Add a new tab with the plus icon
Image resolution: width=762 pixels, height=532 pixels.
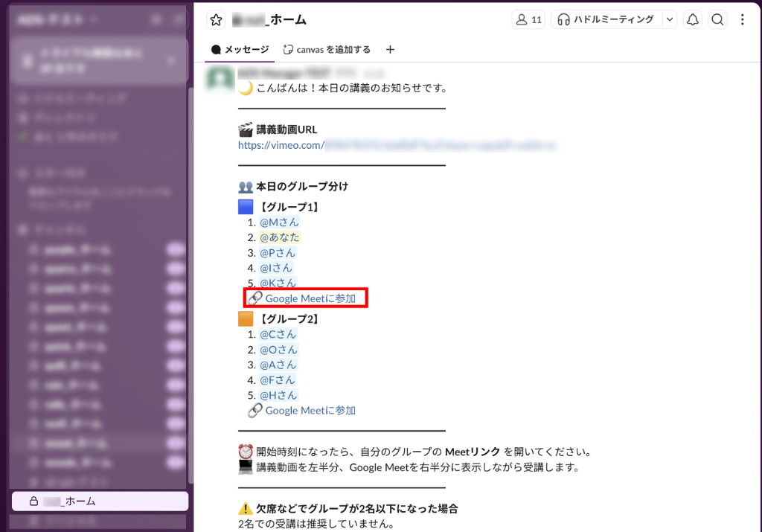[390, 49]
